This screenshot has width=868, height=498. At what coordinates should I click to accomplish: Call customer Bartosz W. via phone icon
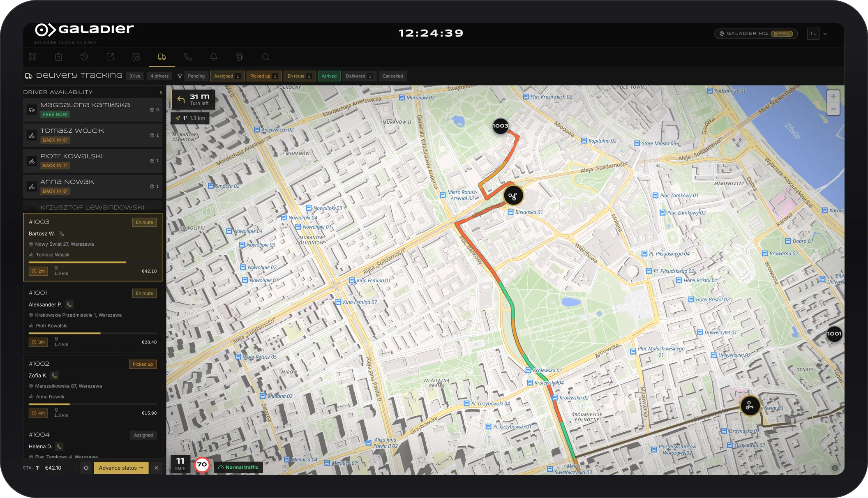(62, 234)
